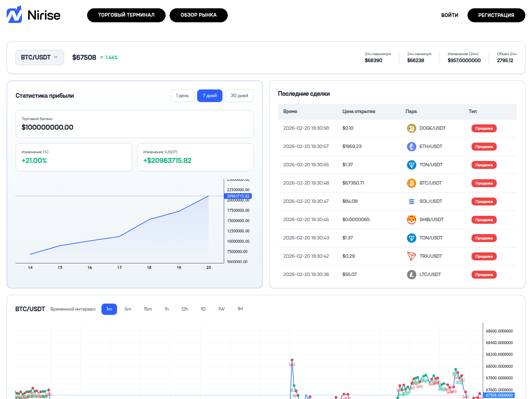Screen dimensions: 532x399
Task: Switch to the 30 дней statistics view
Action: click(239, 95)
